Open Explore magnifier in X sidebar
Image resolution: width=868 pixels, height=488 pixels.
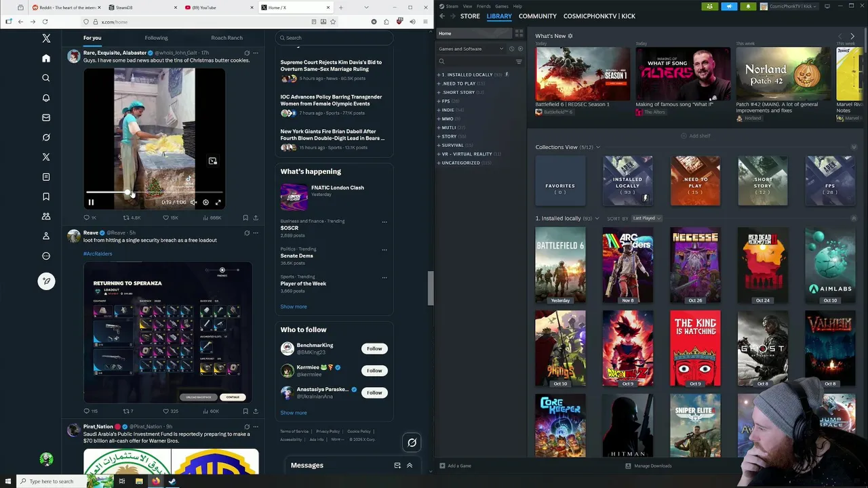pos(46,78)
